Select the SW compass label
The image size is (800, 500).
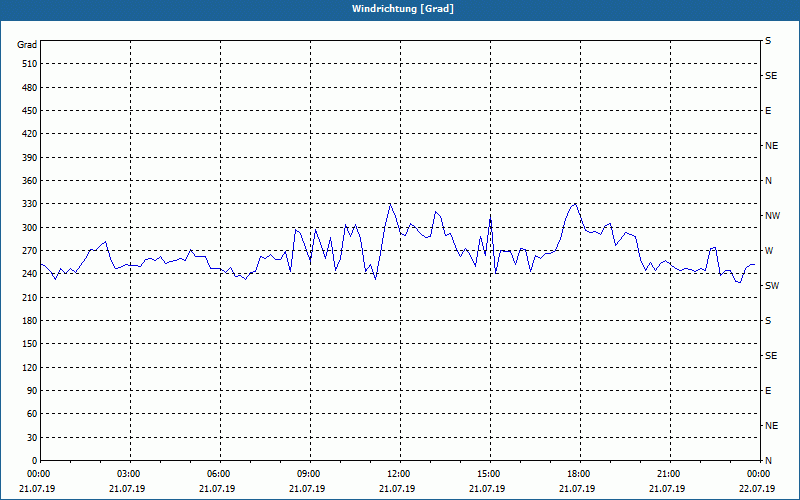click(x=772, y=286)
